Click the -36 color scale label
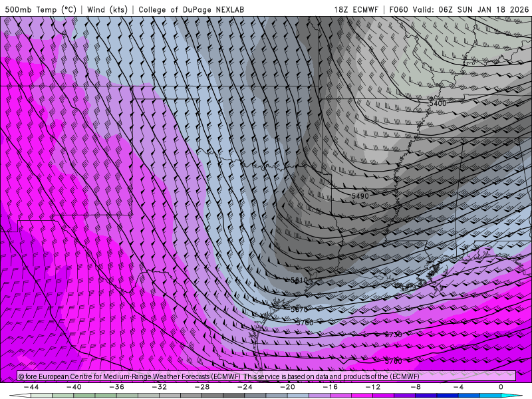 (x=116, y=387)
